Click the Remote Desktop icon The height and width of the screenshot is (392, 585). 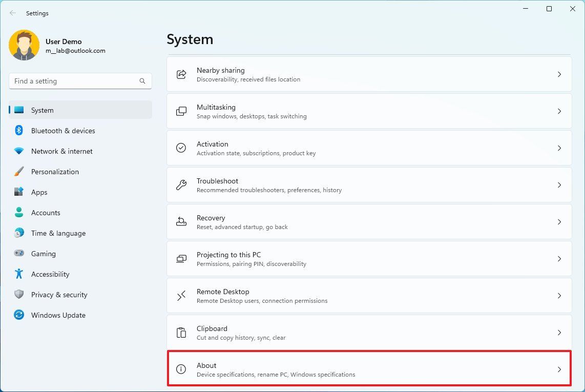[x=181, y=295]
